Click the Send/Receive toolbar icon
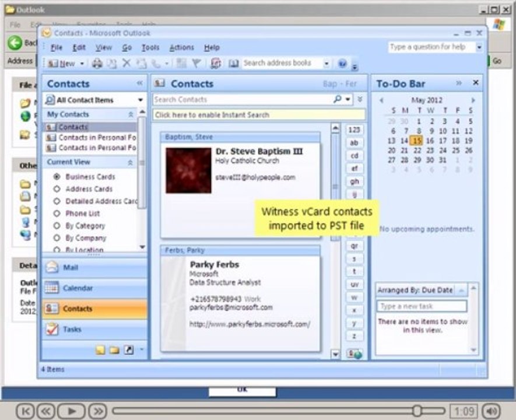 [x=216, y=63]
